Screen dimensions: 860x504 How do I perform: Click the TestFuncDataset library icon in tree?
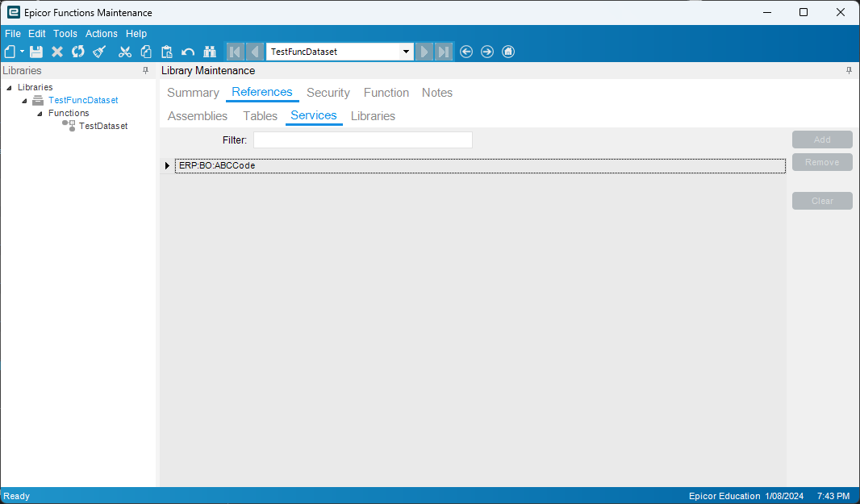point(38,100)
